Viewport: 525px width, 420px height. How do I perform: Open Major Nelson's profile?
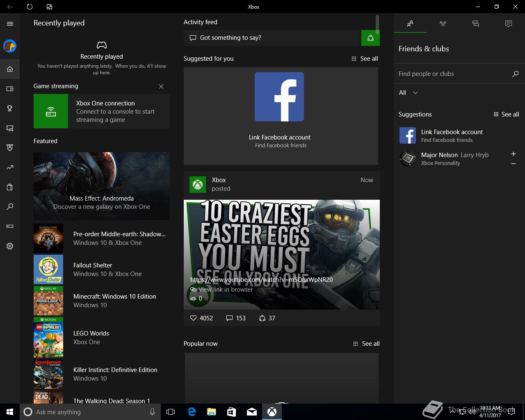[451, 158]
